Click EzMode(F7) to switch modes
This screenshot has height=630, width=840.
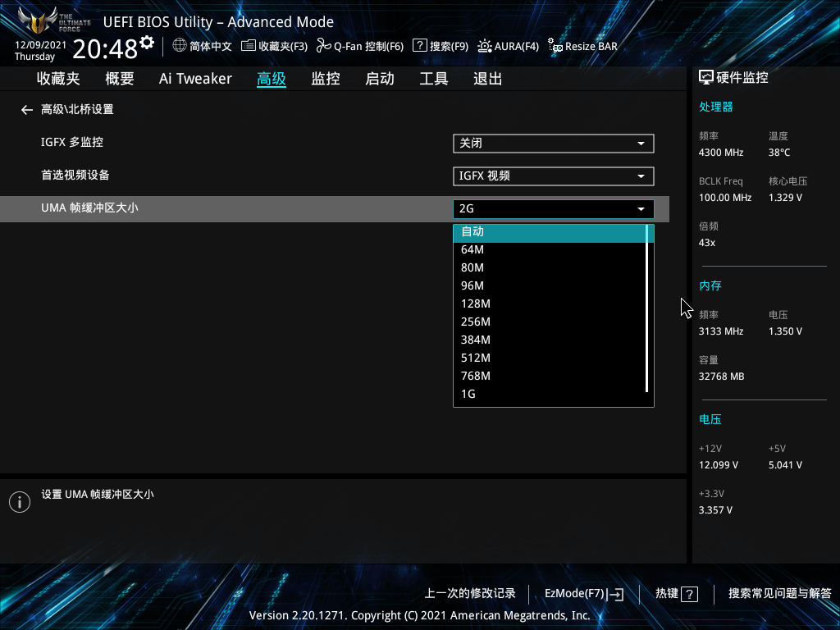(583, 593)
